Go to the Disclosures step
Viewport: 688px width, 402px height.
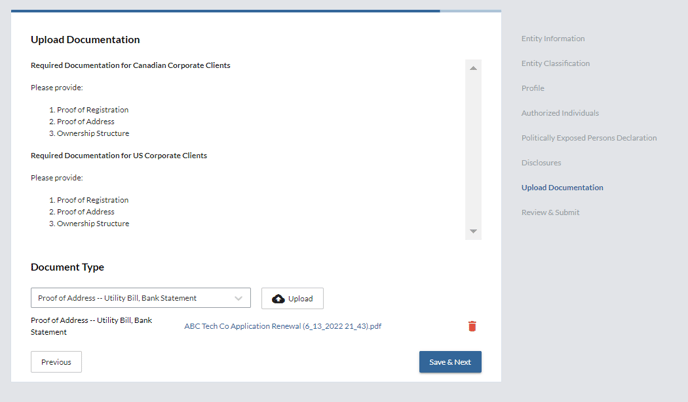click(x=541, y=162)
